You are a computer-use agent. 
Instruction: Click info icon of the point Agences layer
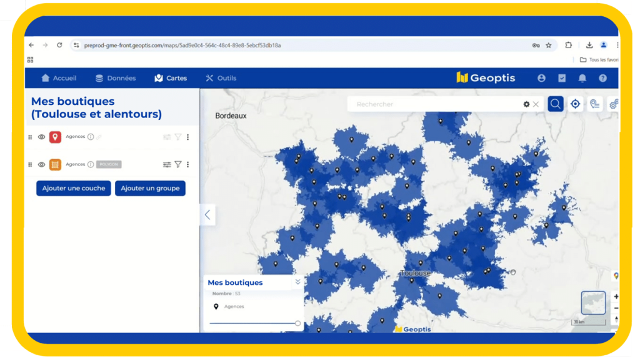click(x=91, y=137)
